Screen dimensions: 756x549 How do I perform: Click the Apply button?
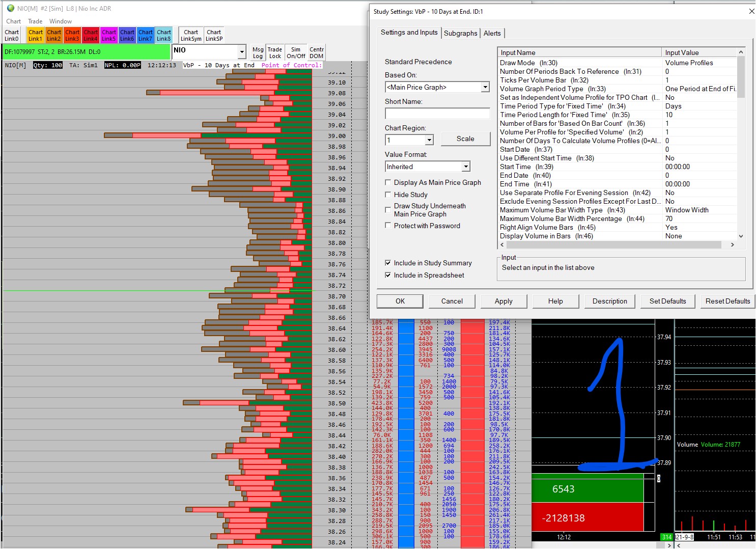point(503,301)
